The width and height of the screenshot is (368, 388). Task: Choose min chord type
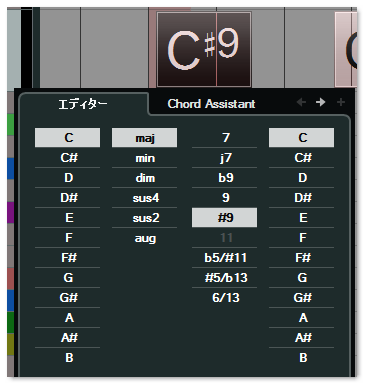click(x=144, y=158)
